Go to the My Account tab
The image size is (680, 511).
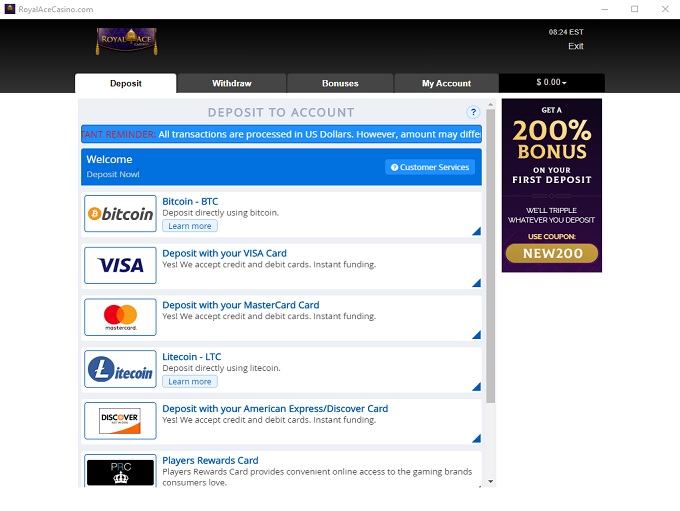(446, 84)
